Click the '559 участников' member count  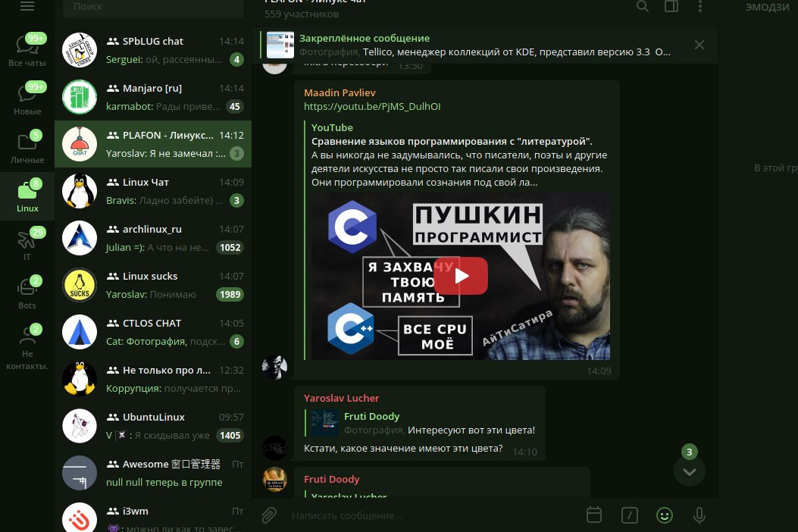[x=302, y=14]
